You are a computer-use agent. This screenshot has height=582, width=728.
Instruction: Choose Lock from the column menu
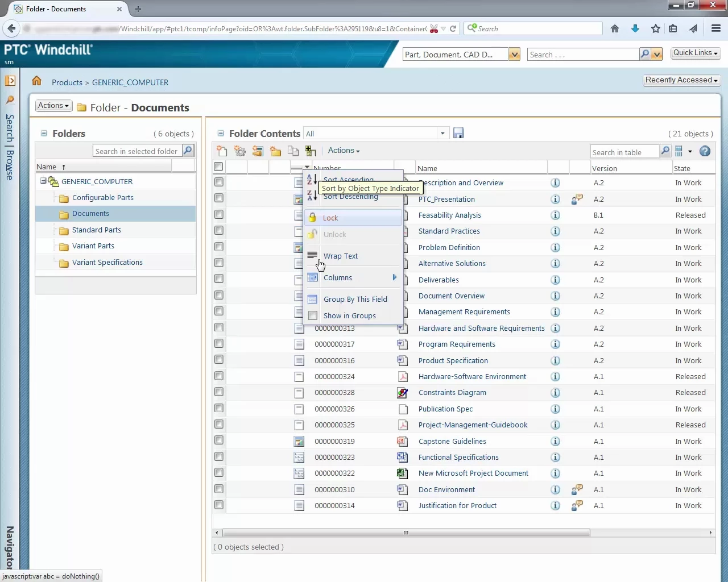(353, 218)
